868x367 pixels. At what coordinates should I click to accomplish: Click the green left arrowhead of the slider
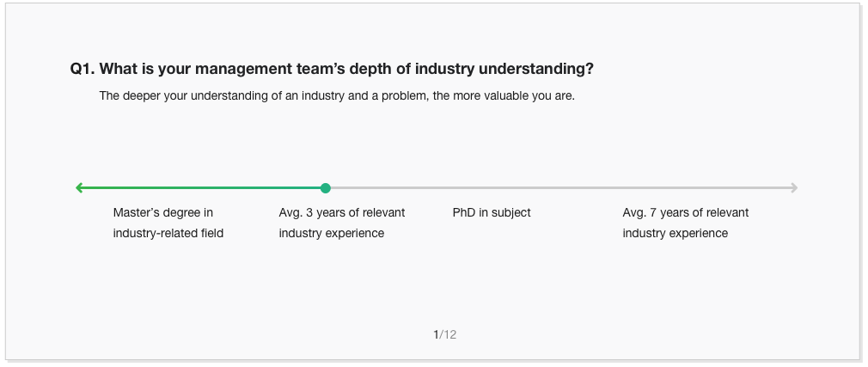(x=79, y=188)
